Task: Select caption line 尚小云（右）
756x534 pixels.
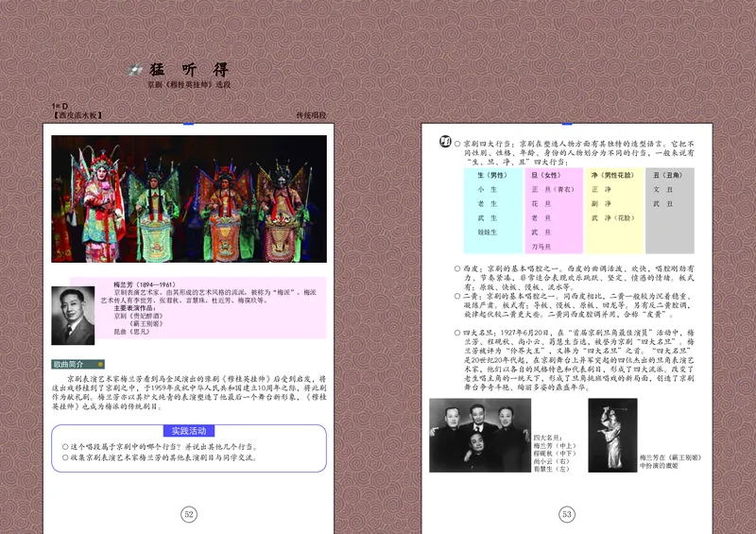Action: pyautogui.click(x=551, y=461)
